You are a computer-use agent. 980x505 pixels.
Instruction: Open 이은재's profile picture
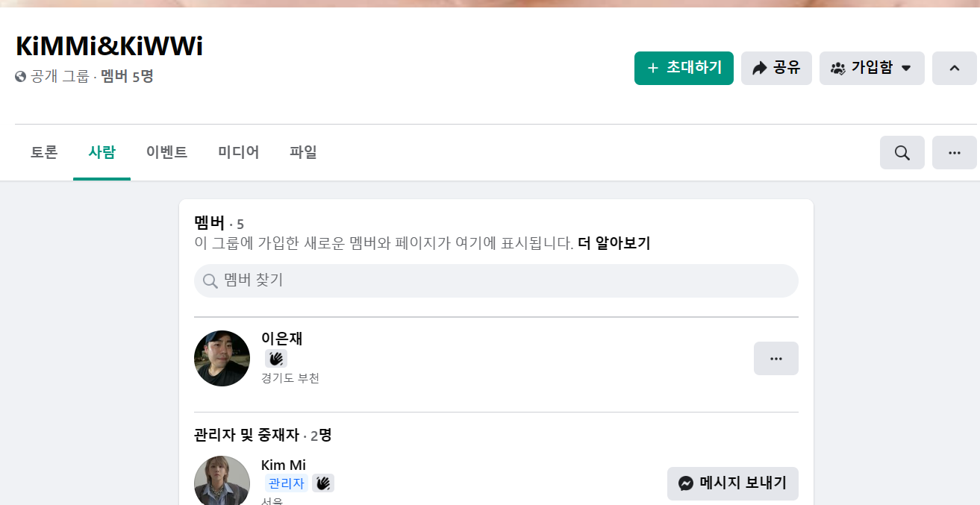222,359
